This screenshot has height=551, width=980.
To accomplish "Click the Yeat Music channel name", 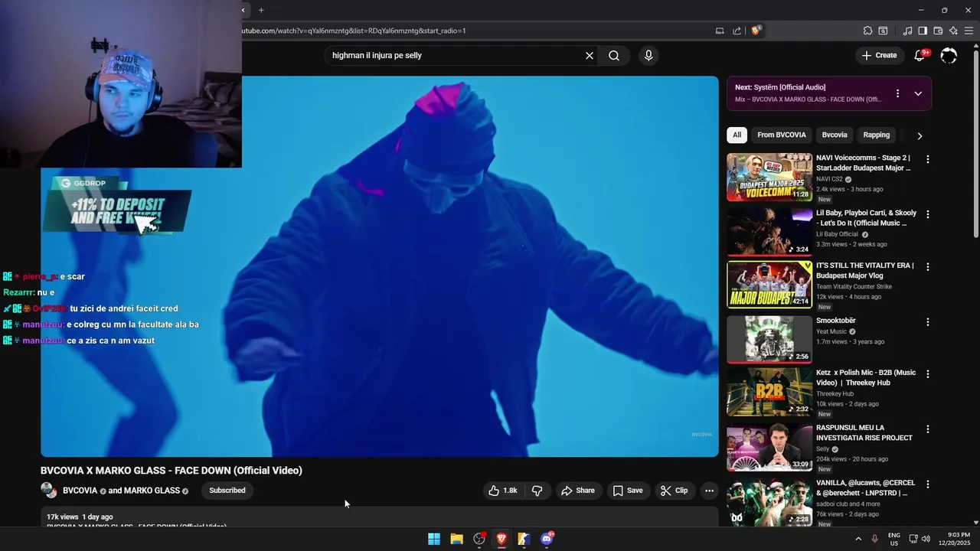I will click(831, 331).
